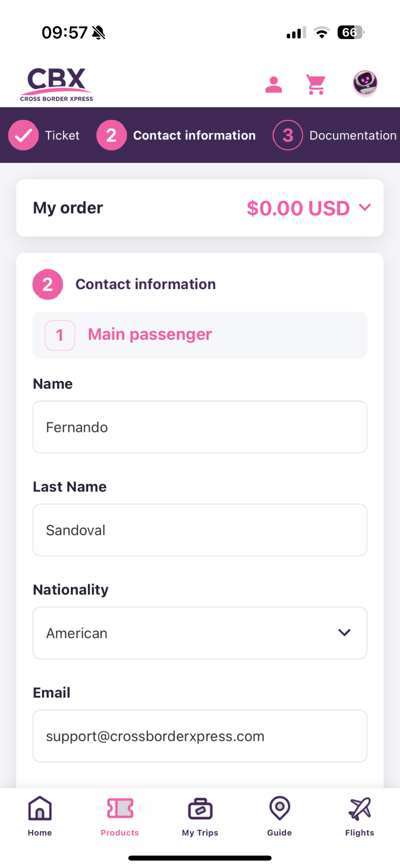The width and height of the screenshot is (400, 868).
Task: Jump to the Documentation step
Action: point(353,135)
